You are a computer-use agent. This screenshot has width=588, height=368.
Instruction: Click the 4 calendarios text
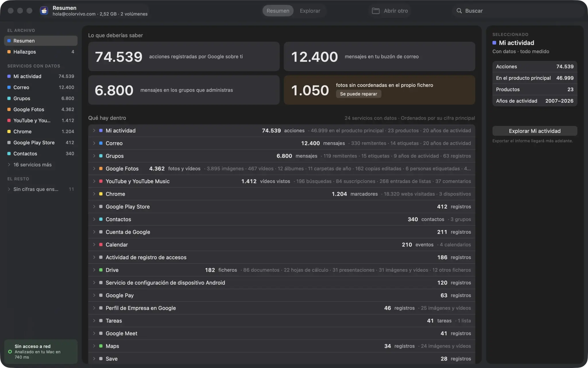coord(455,245)
